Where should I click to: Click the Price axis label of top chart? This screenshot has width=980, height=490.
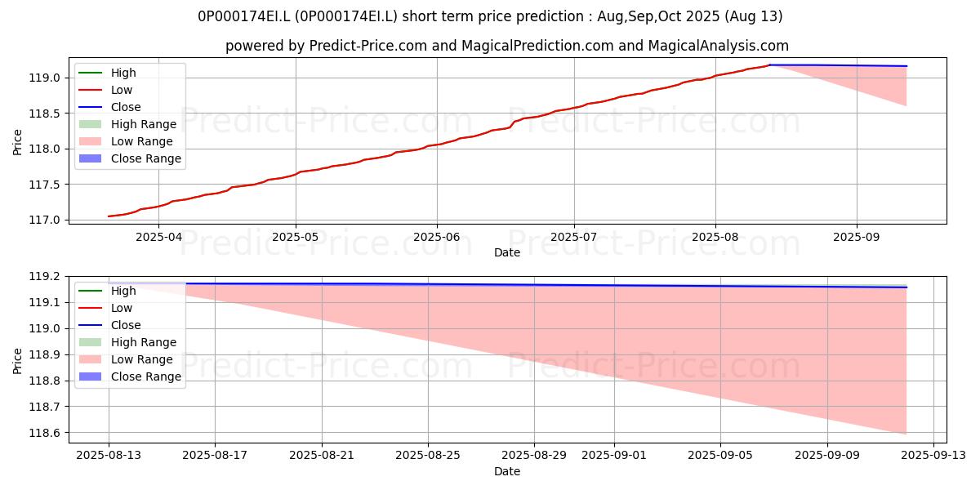[x=18, y=142]
